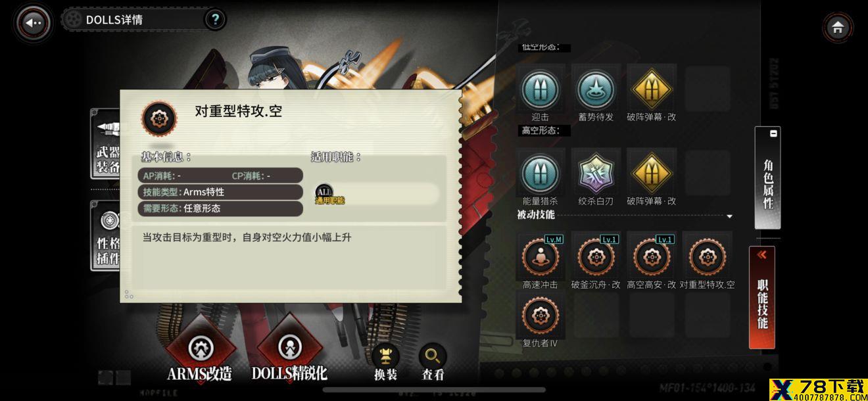868x401 pixels.
Task: Select the 高空高安·改 passive skill
Action: coord(651,257)
